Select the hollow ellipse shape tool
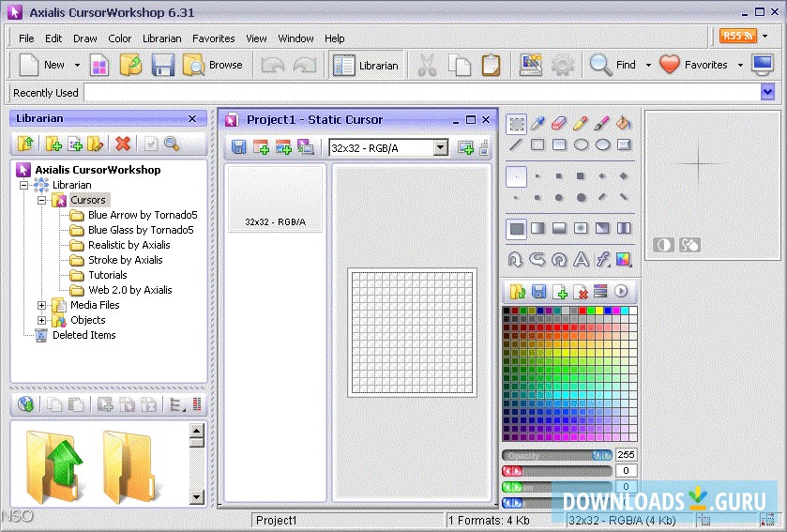Screen dimensions: 787x532 (581, 145)
